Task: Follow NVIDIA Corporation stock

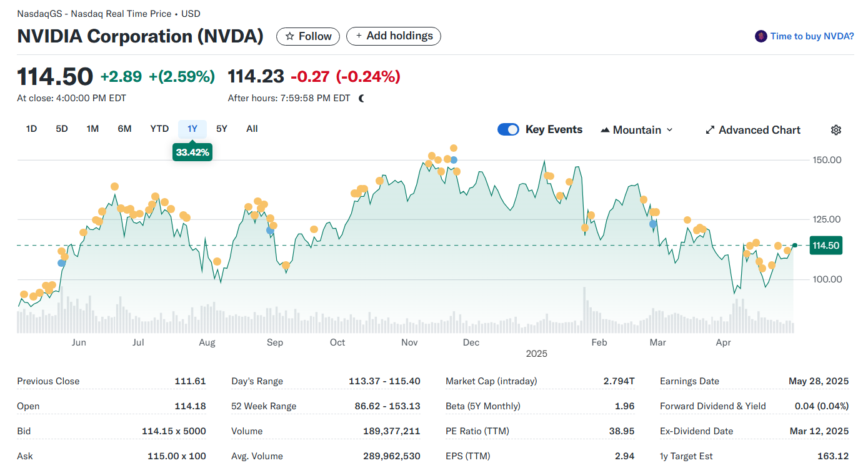Action: [308, 36]
